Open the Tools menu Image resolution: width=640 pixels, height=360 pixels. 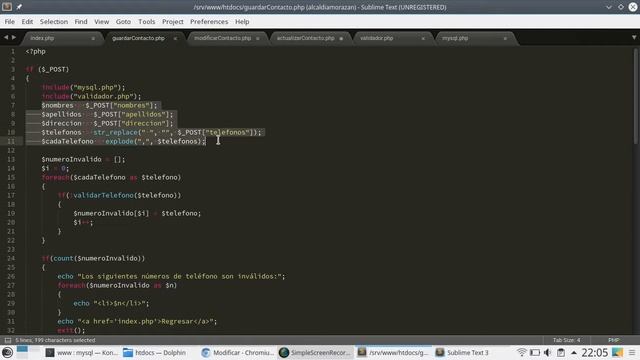[x=147, y=22]
